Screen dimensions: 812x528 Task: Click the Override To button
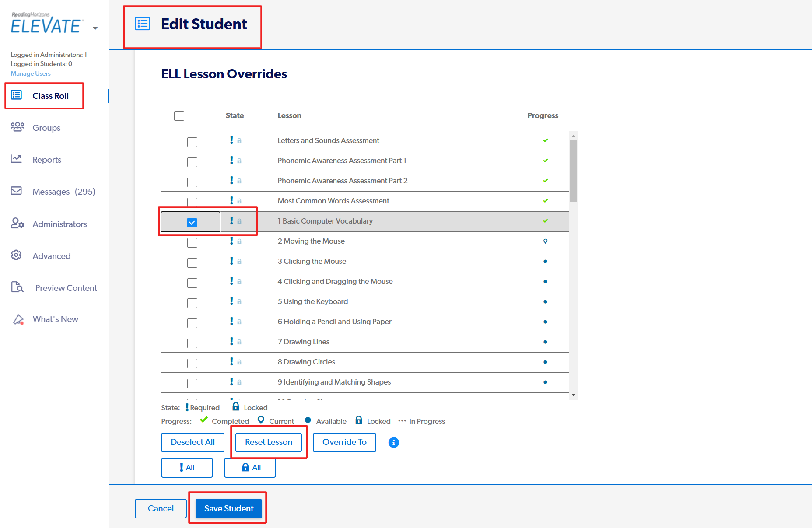tap(344, 442)
